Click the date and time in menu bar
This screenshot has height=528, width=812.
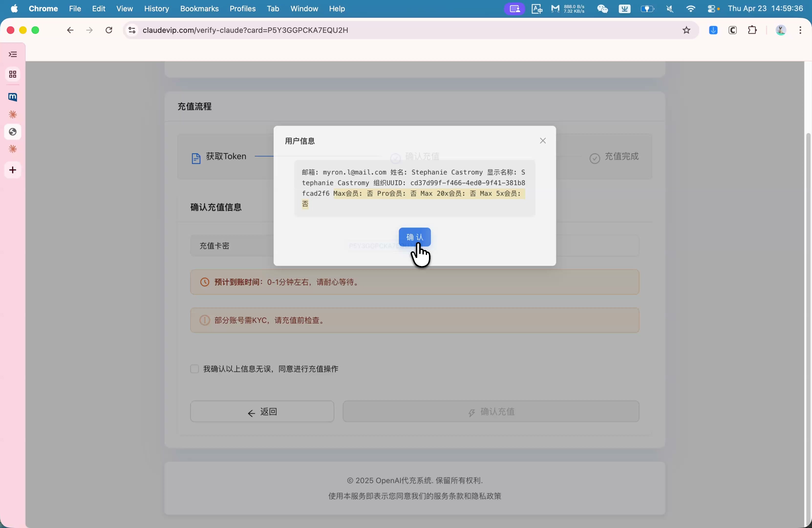click(x=765, y=9)
